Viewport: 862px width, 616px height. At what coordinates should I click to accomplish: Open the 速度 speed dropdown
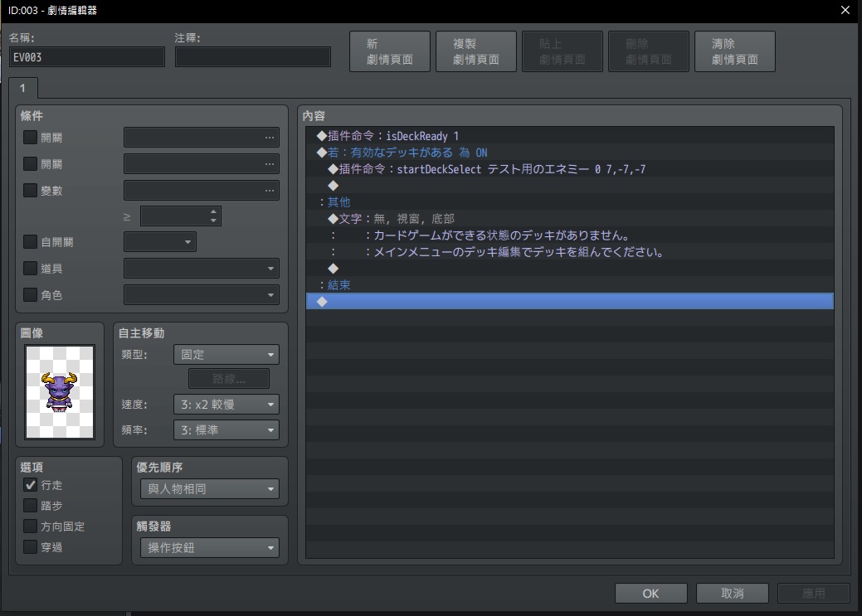pyautogui.click(x=226, y=405)
